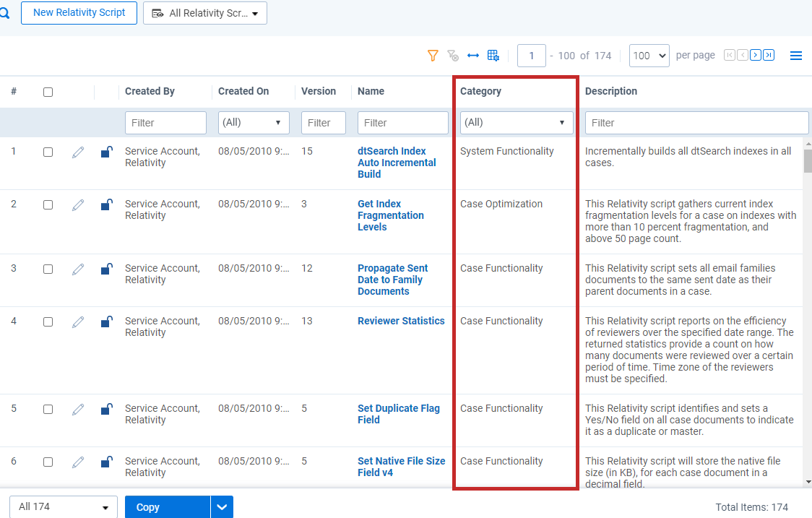Click the page number input box
Viewport: 812px width, 518px height.
coord(531,56)
